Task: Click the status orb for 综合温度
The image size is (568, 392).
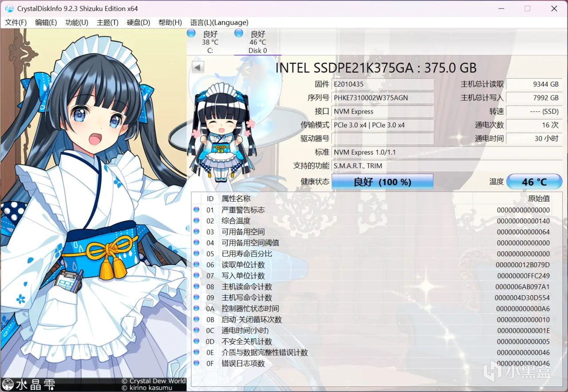Action: click(196, 221)
